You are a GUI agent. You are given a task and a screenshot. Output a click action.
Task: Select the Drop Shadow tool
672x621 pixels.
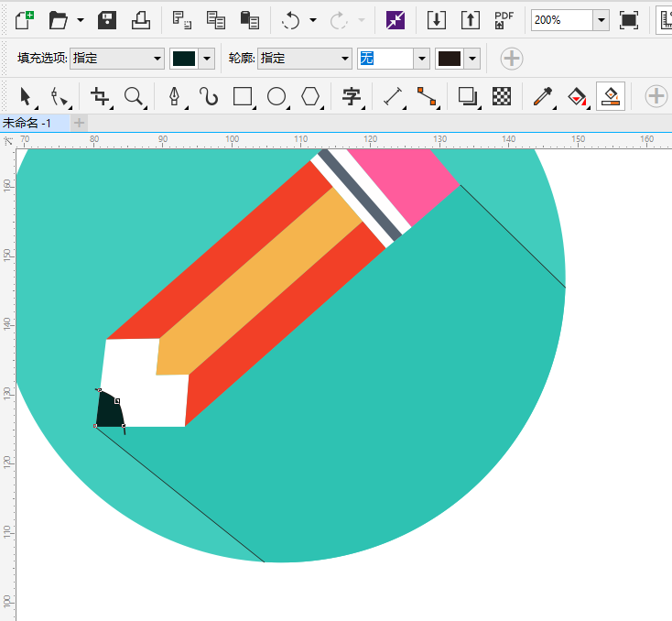point(468,96)
